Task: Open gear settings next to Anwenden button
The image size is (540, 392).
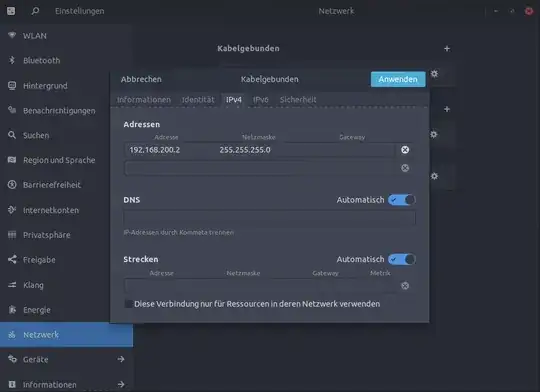Action: pos(434,73)
